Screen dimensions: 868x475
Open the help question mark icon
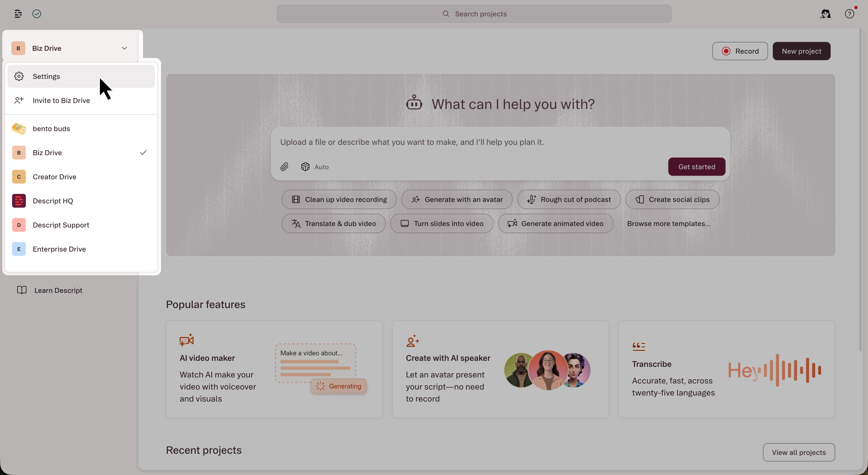(849, 14)
